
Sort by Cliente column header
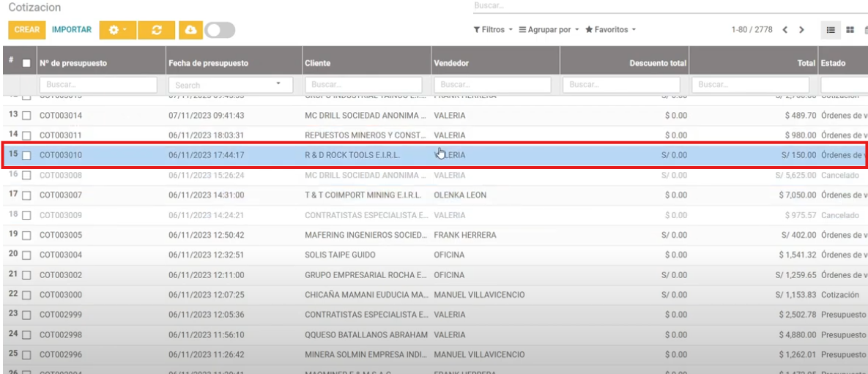pyautogui.click(x=317, y=63)
